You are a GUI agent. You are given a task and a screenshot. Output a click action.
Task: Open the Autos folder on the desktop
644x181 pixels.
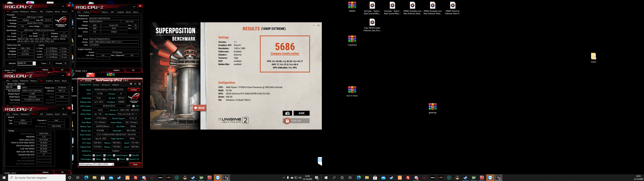click(594, 58)
